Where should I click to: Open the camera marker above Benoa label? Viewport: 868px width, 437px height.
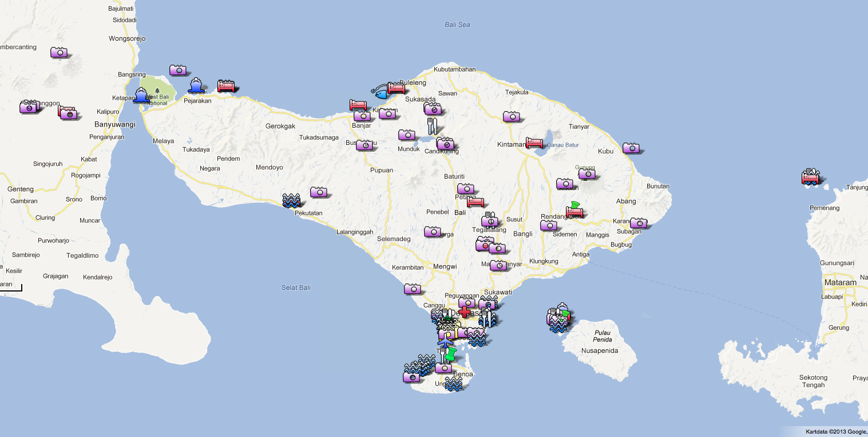[x=443, y=368]
